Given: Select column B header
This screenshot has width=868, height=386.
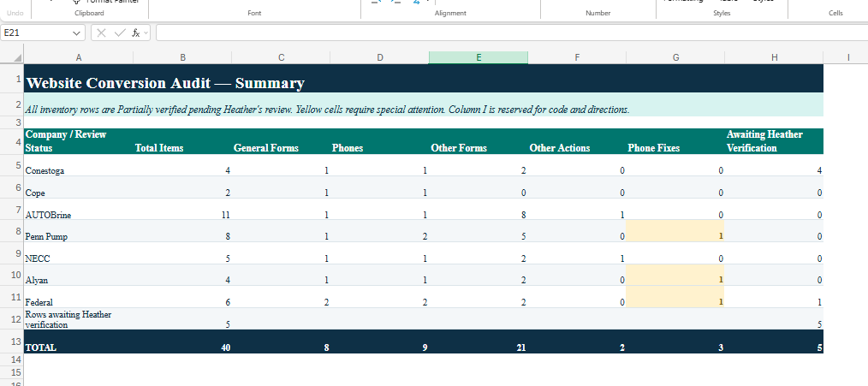Looking at the screenshot, I should (182, 57).
